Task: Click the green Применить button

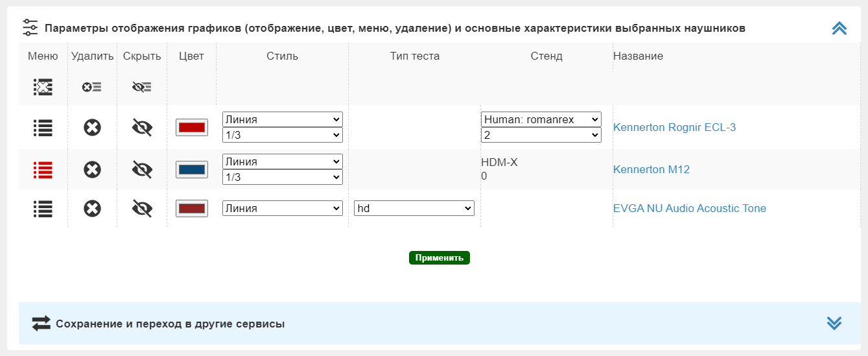Action: pos(440,257)
